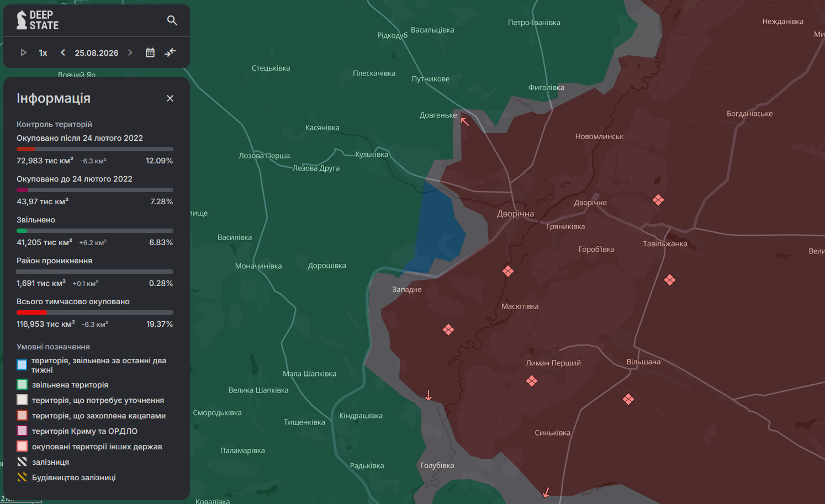Select the unit marker north of Масютівка
This screenshot has width=825, height=504.
508,271
